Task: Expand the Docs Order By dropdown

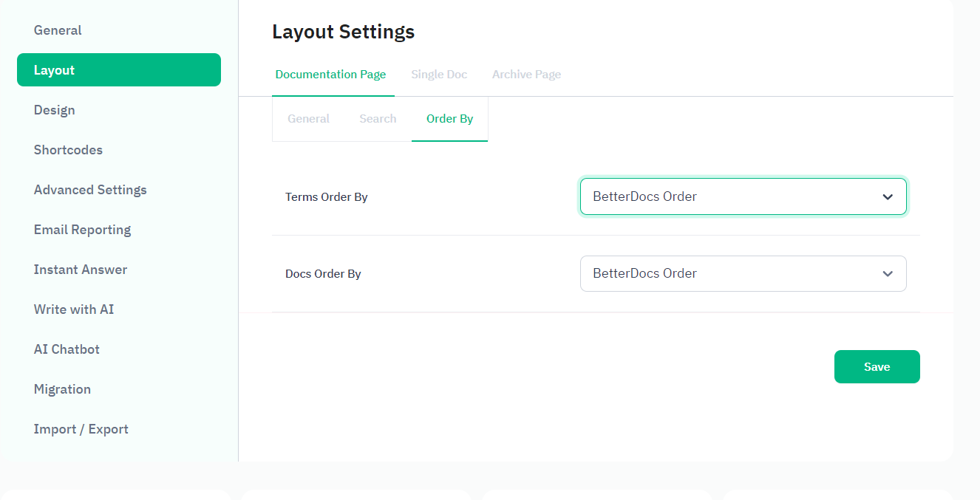Action: 743,273
